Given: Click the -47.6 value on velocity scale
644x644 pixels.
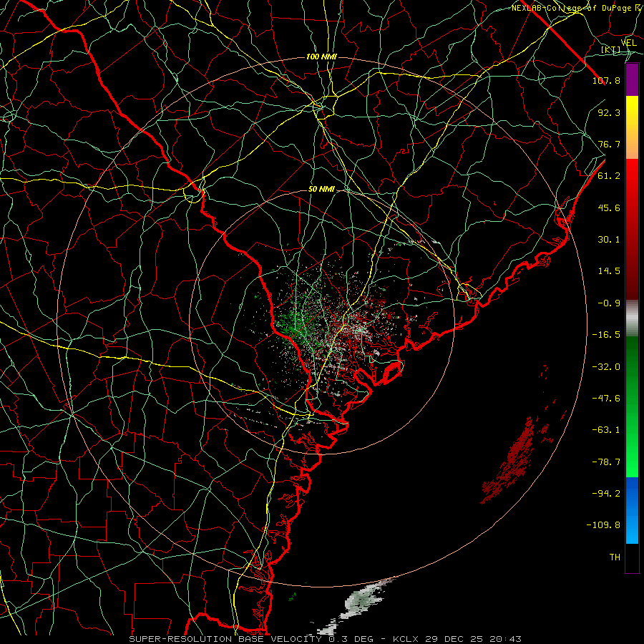Looking at the screenshot, I should pos(606,399).
